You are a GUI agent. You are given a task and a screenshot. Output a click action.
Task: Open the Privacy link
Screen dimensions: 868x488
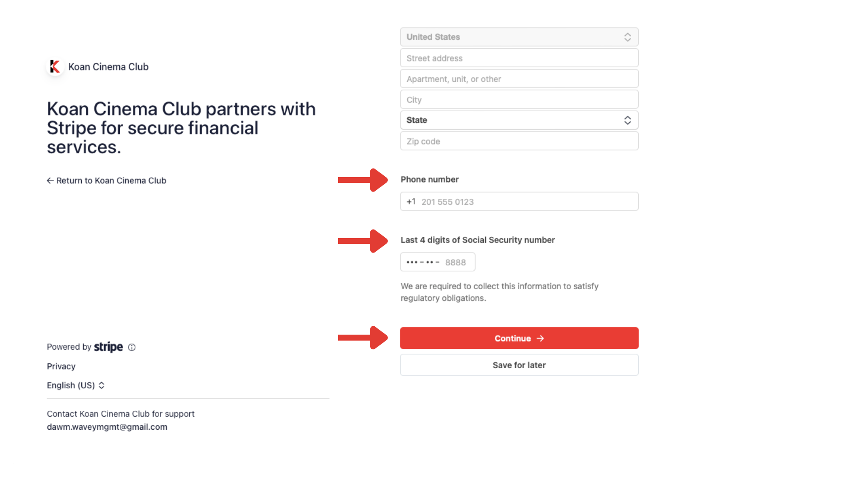(61, 366)
